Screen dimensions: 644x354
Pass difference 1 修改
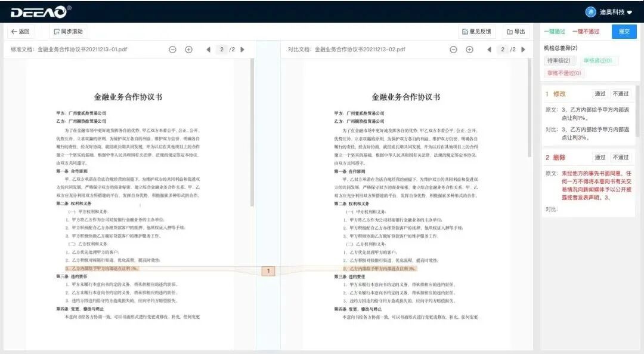coord(600,94)
